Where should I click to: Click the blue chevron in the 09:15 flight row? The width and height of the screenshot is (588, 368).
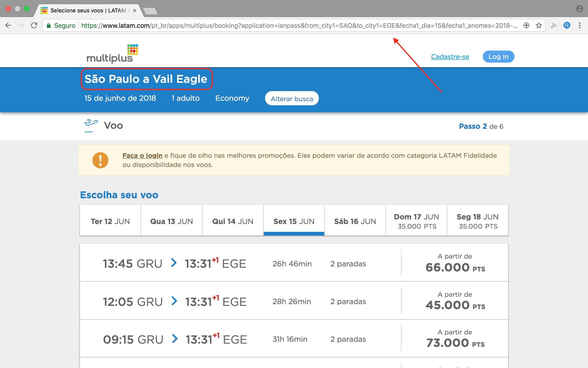(175, 339)
